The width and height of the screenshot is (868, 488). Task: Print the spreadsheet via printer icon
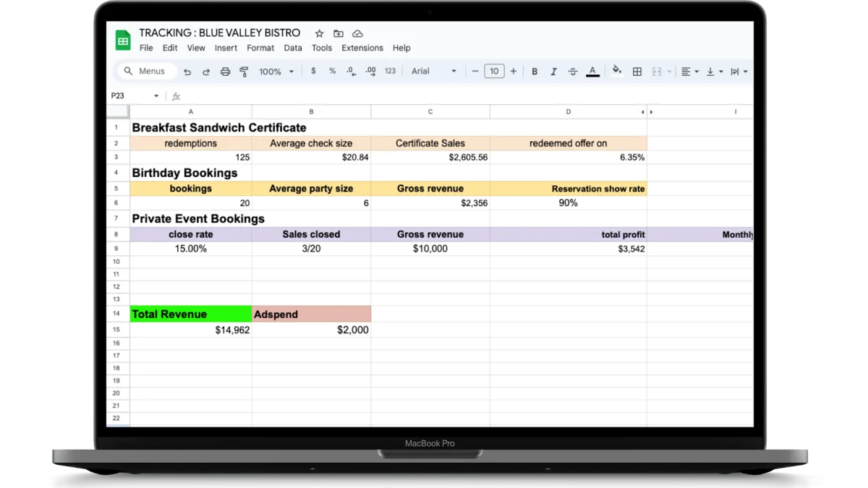point(225,72)
